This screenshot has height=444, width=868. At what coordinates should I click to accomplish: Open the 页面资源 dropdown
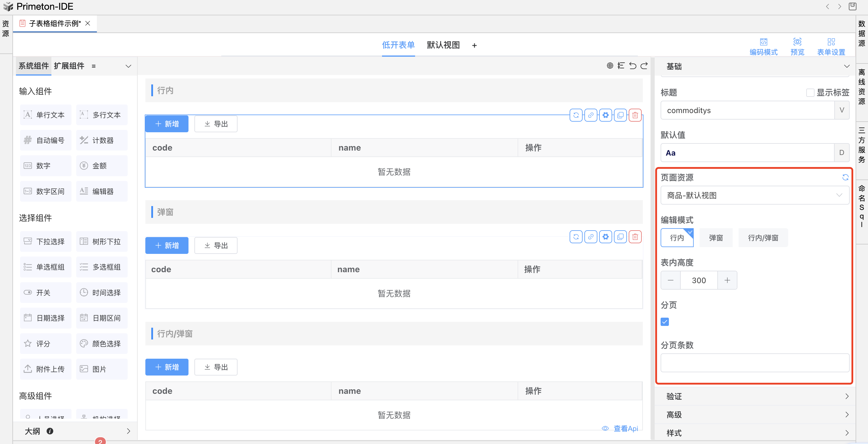[755, 195]
